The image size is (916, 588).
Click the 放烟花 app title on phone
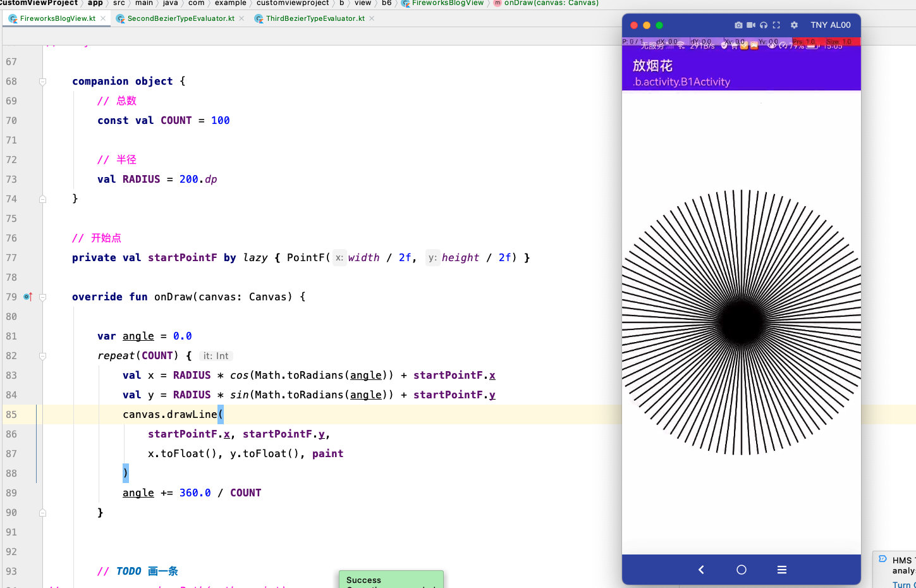pyautogui.click(x=652, y=66)
